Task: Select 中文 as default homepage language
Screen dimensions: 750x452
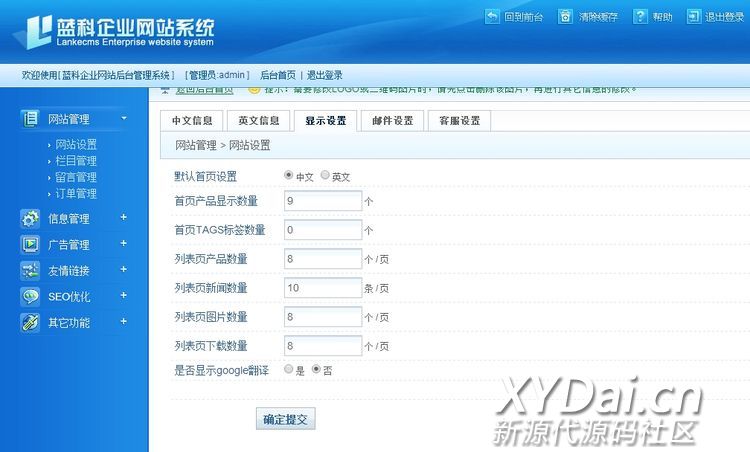Action: coord(288,175)
